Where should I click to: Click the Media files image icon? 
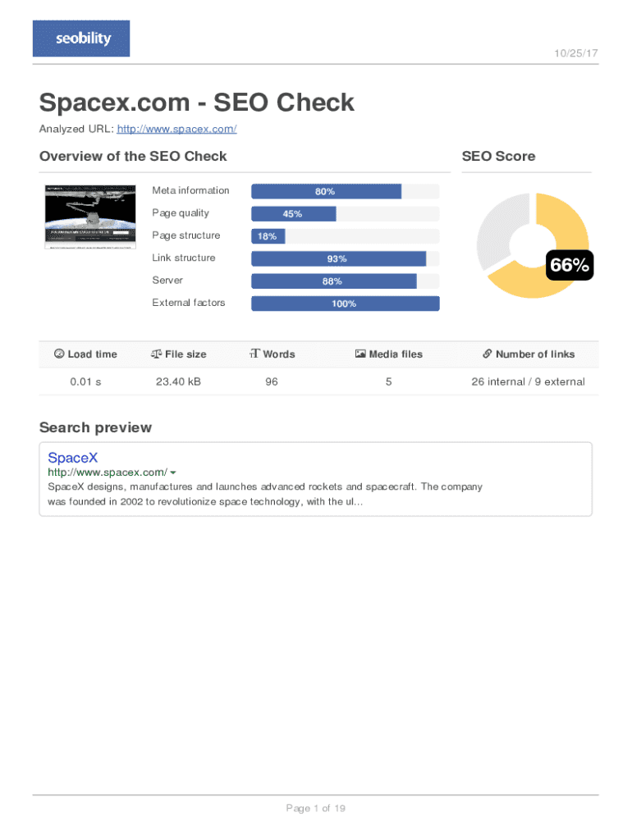[360, 354]
